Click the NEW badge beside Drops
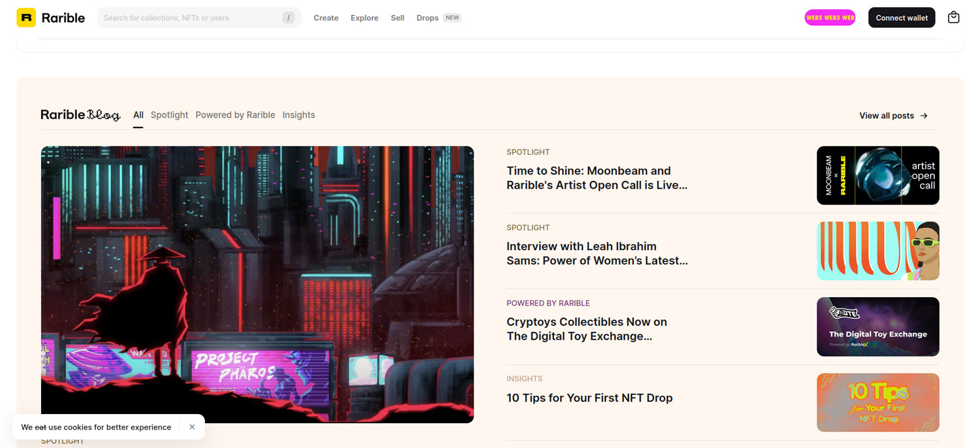Screen dimensions: 980x448 pyautogui.click(x=452, y=18)
